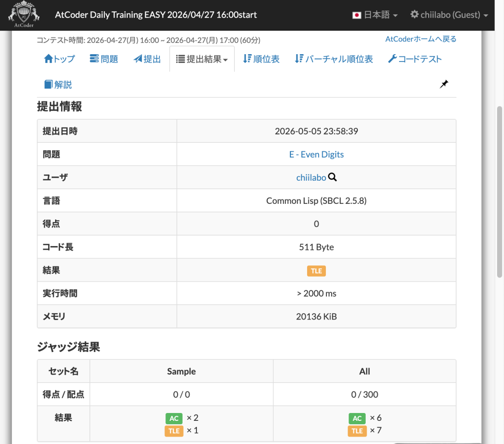Expand the 提出結果 dropdown tab
Image resolution: width=504 pixels, height=444 pixels.
202,59
